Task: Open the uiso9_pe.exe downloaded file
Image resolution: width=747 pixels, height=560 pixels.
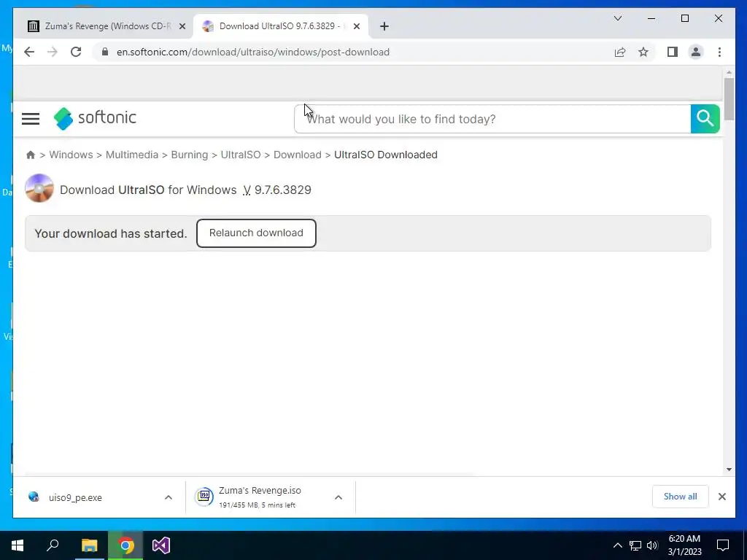Action: tap(75, 497)
